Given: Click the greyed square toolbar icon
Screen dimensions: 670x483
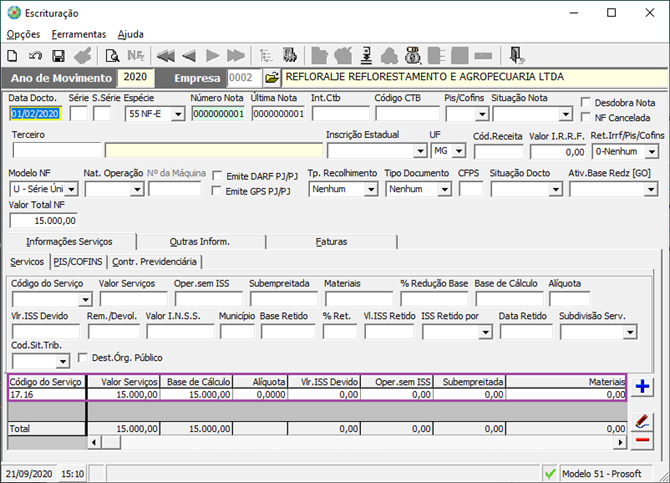Looking at the screenshot, I should point(460,56).
